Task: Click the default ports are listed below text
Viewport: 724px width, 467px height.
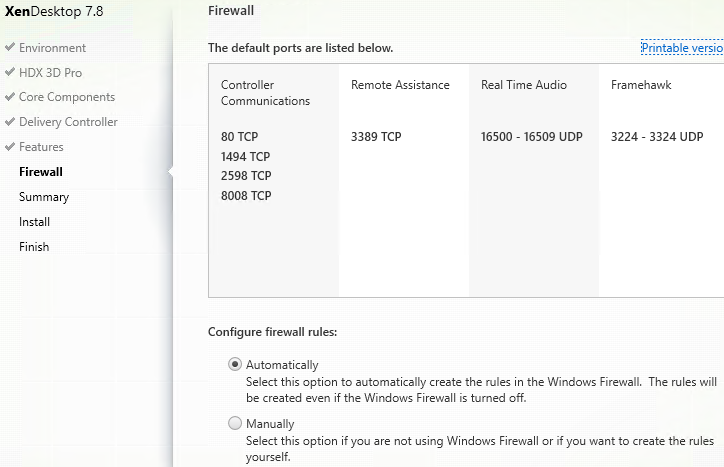Action: point(301,48)
